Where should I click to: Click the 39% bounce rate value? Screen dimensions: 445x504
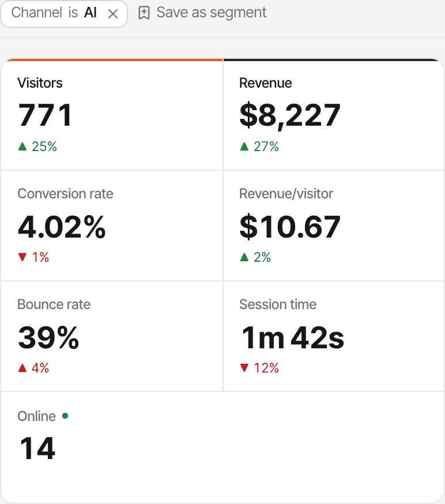coord(48,337)
